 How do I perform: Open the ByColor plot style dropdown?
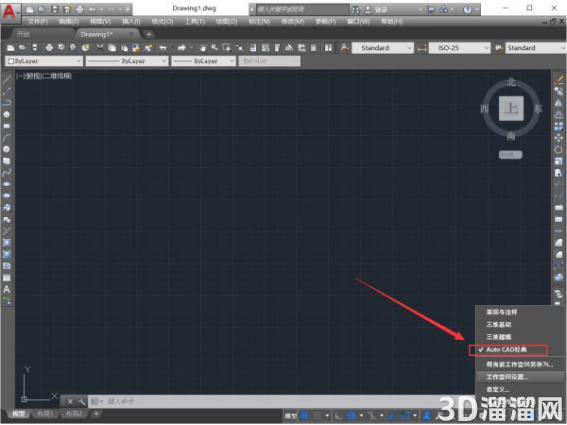(x=269, y=61)
